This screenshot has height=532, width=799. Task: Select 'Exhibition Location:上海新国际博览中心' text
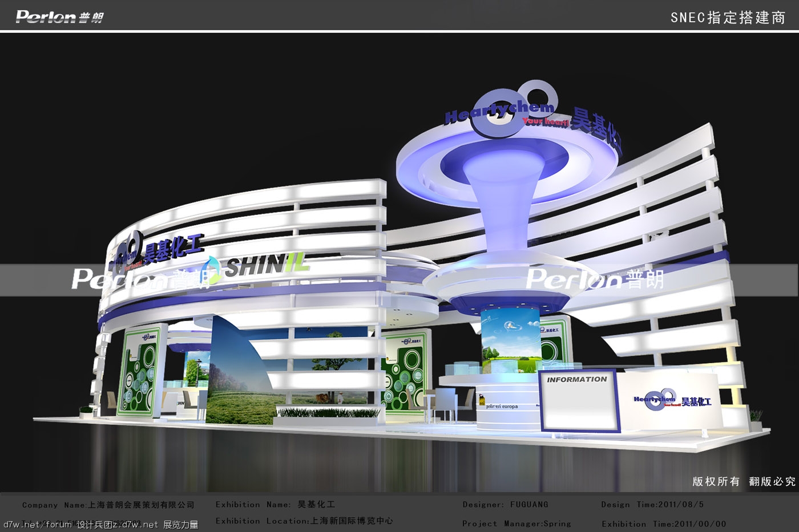[x=304, y=521]
